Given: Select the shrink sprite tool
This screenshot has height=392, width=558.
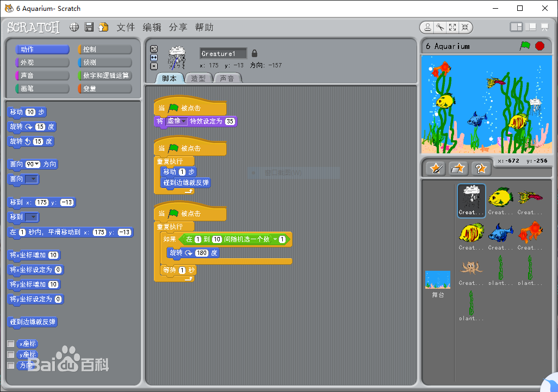Looking at the screenshot, I should (465, 27).
